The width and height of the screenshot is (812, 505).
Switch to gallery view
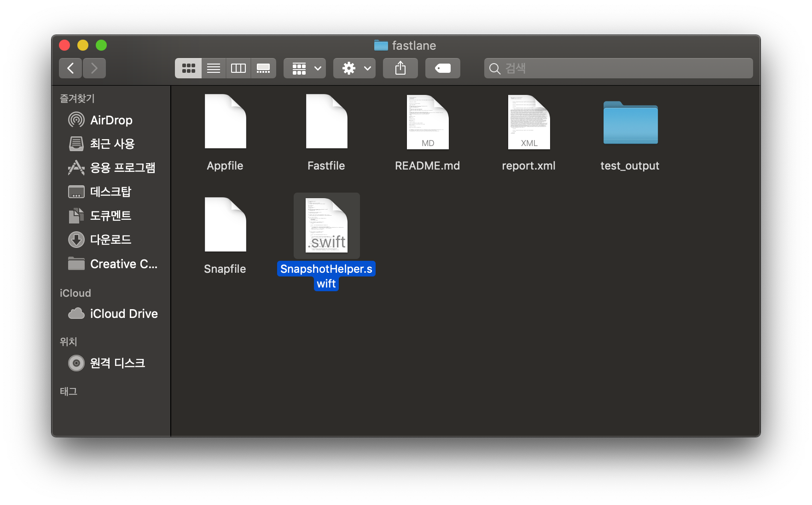click(263, 68)
